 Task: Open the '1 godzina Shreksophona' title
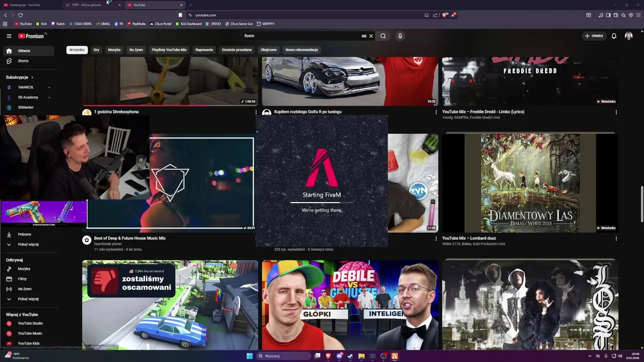(116, 112)
